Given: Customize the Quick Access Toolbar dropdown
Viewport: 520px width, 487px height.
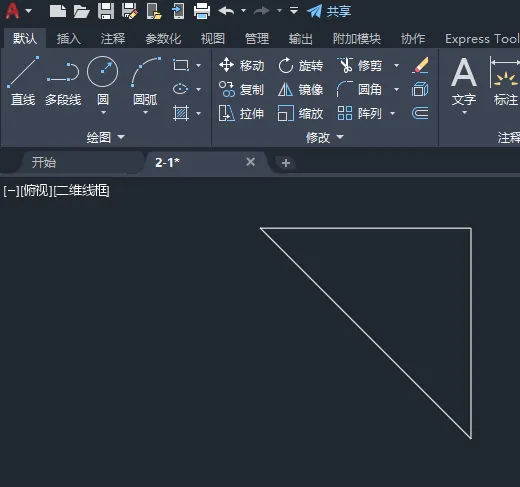Looking at the screenshot, I should pos(294,11).
